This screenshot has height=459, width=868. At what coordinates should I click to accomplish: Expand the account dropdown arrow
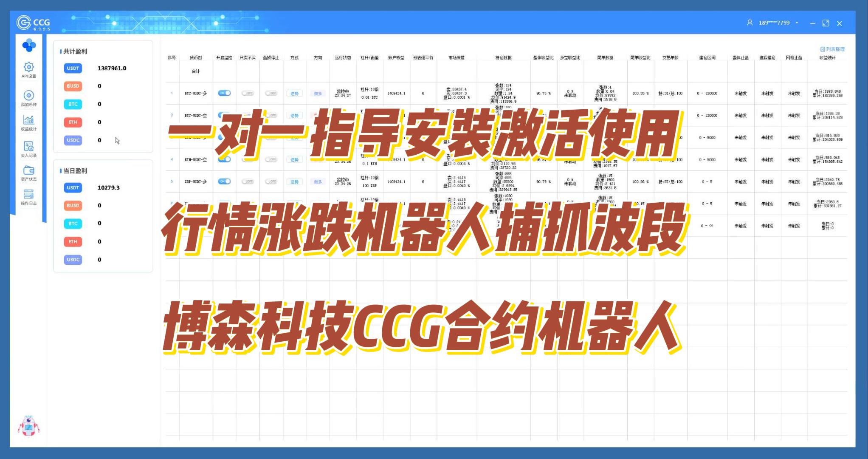797,23
